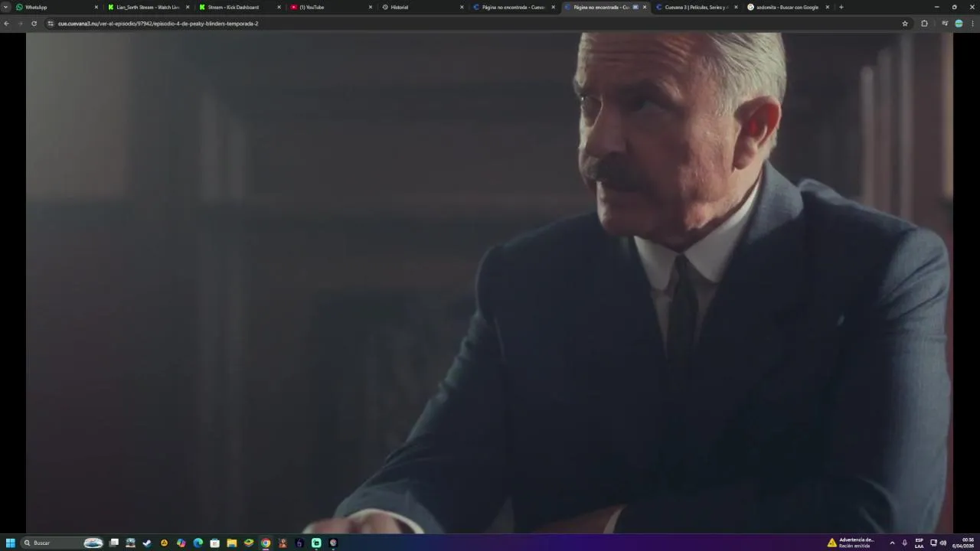Open the BlueStacks layered icon in taskbar

tap(248, 543)
